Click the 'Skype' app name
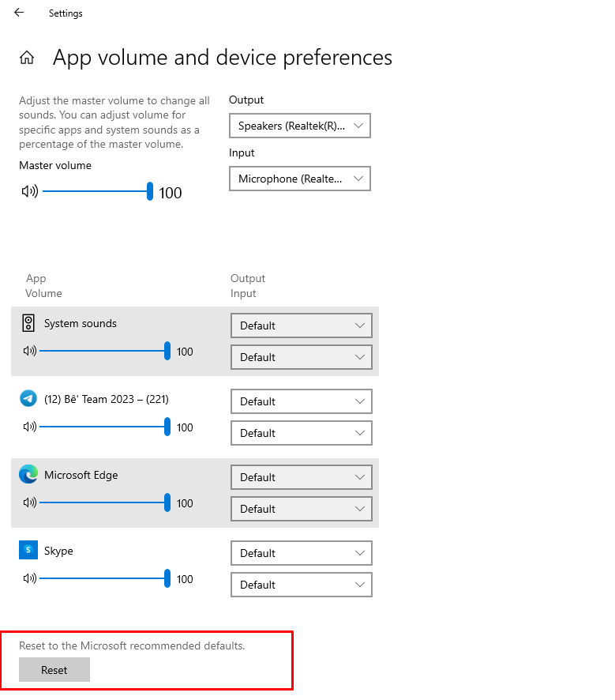Viewport: 615px width, 700px height. pyautogui.click(x=58, y=551)
